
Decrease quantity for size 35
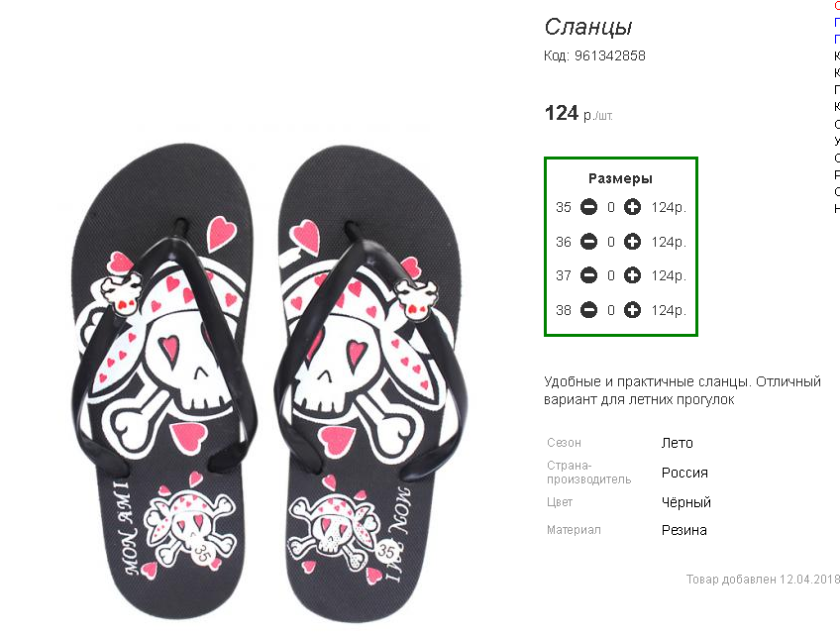pyautogui.click(x=588, y=207)
